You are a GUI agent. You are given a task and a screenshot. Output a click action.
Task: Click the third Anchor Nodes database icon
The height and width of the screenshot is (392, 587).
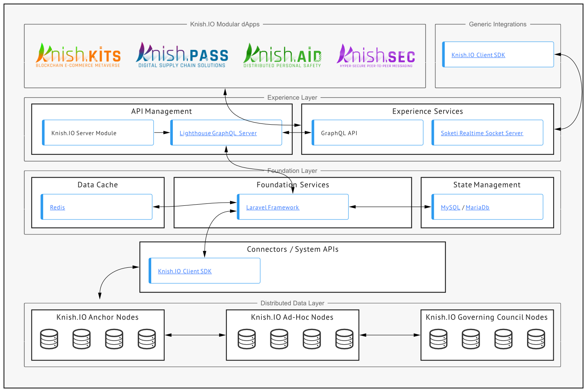click(x=114, y=339)
